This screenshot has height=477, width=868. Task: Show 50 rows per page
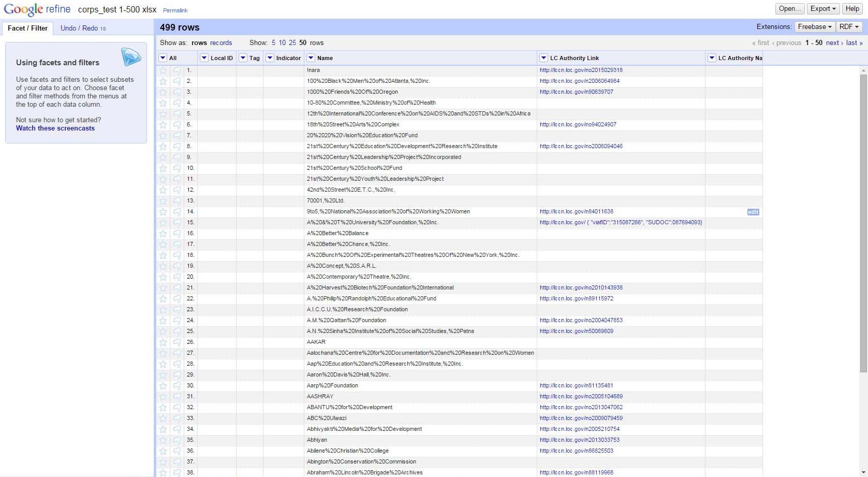(x=303, y=43)
